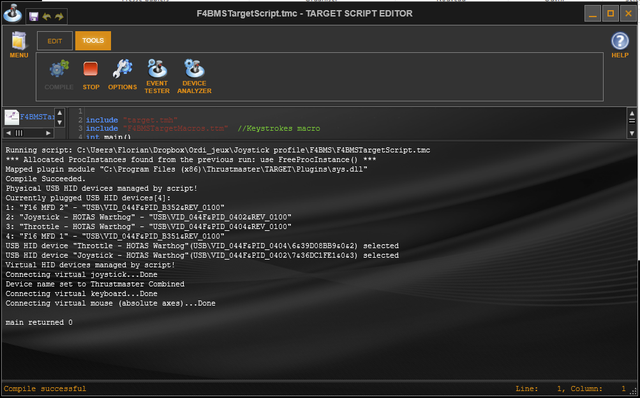Click the joystick application logo icon
640x398 pixels.
pos(13,13)
